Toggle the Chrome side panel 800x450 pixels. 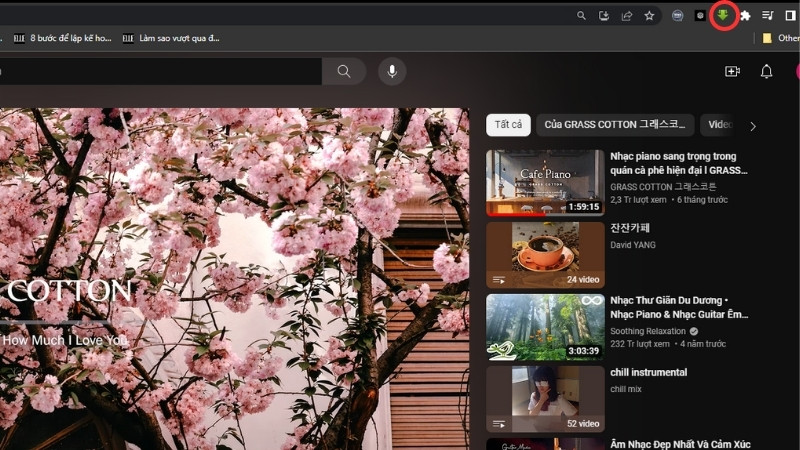point(790,15)
